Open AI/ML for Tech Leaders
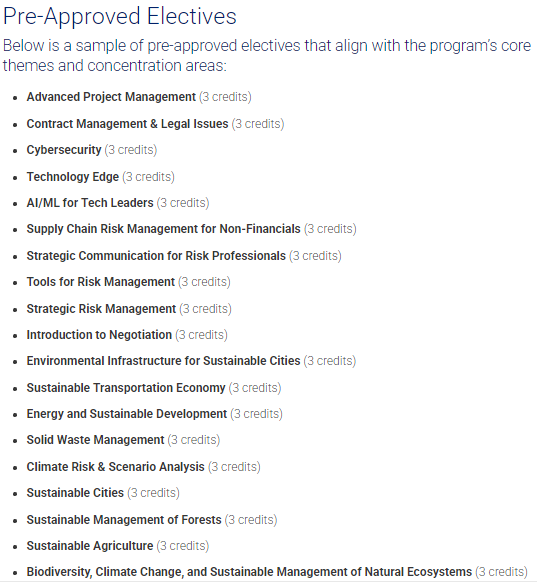This screenshot has height=584, width=537. 90,203
